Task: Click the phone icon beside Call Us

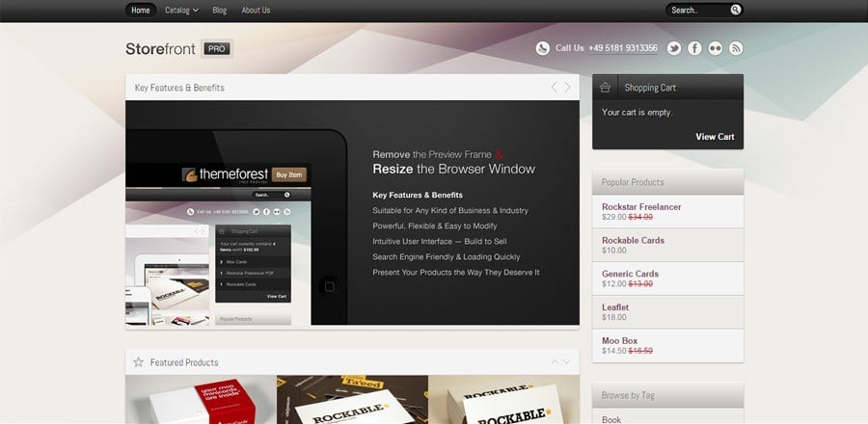Action: [x=543, y=48]
